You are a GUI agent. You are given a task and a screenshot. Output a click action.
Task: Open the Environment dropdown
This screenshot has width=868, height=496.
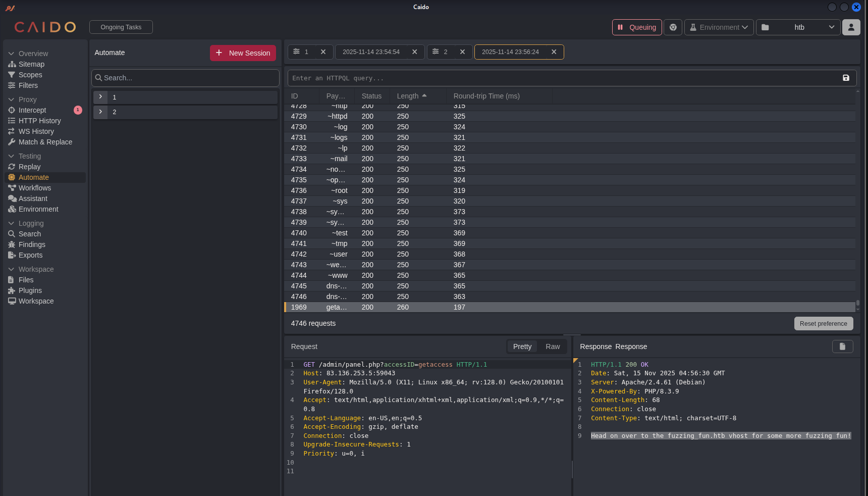pyautogui.click(x=719, y=27)
